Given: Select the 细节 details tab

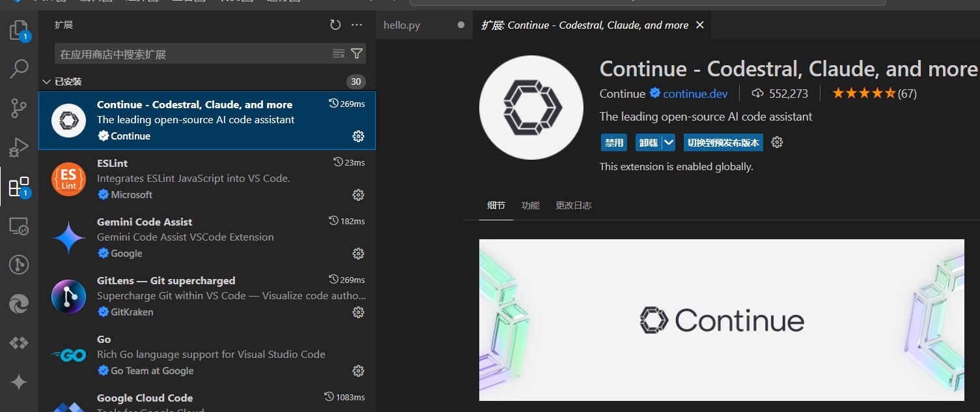Looking at the screenshot, I should pyautogui.click(x=496, y=205).
